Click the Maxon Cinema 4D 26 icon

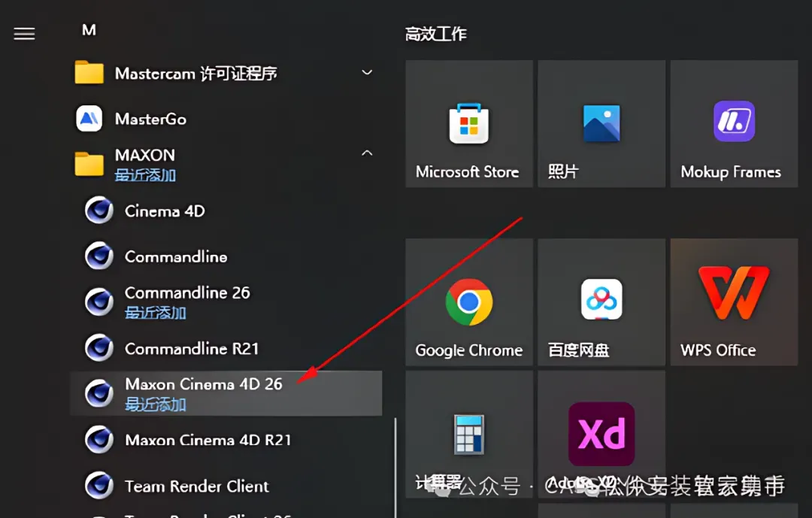click(99, 393)
